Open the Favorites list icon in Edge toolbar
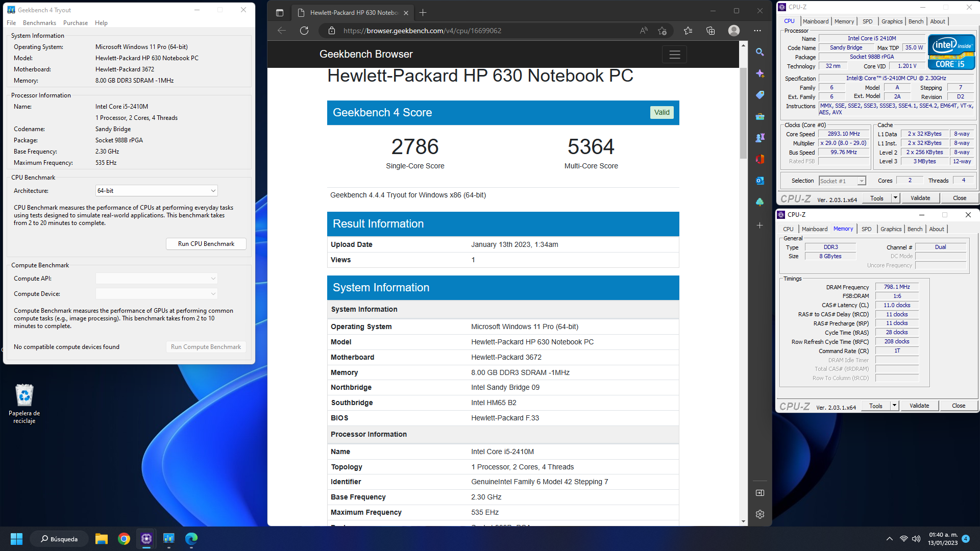 (x=688, y=31)
